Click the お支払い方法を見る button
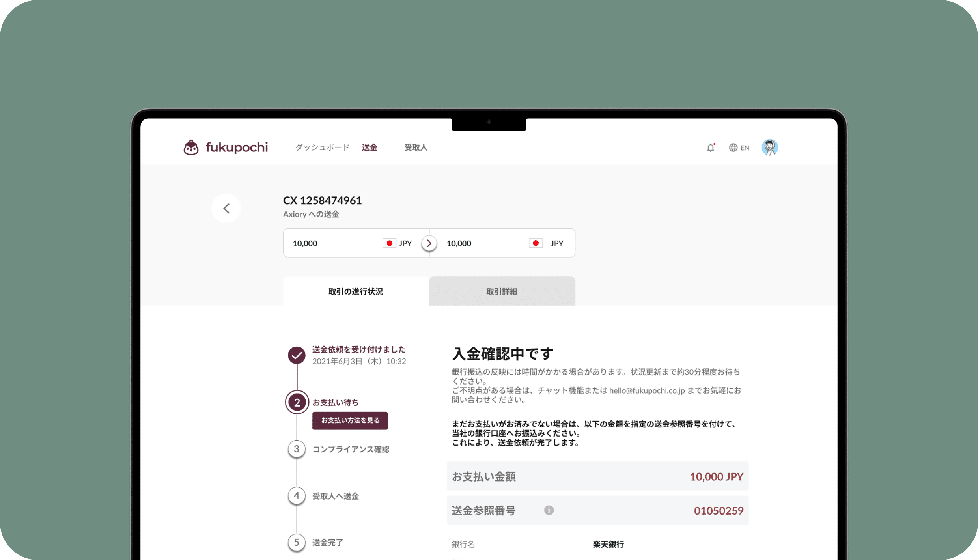 pyautogui.click(x=350, y=420)
